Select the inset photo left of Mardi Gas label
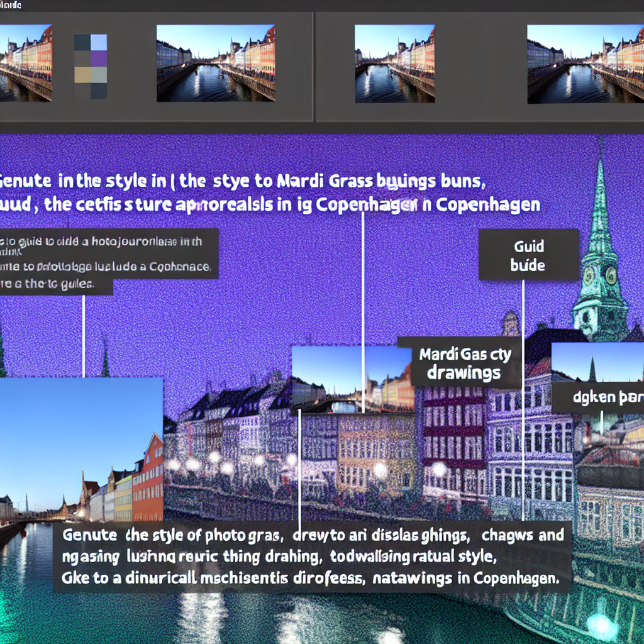The width and height of the screenshot is (644, 644). 353,379
